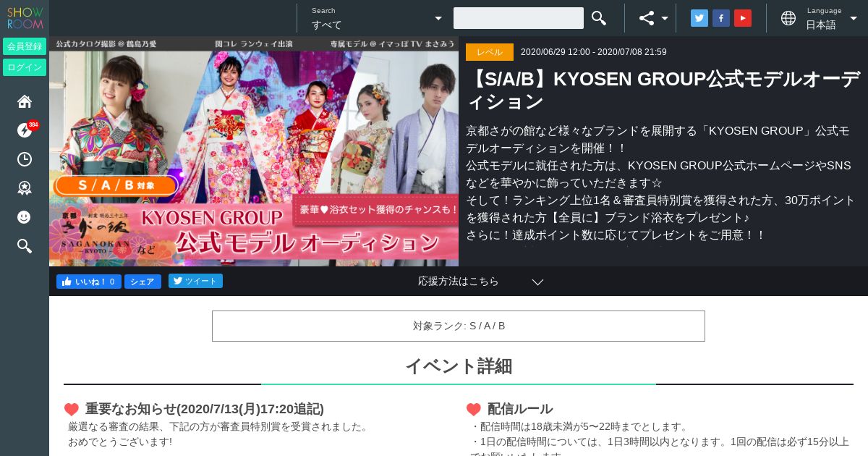Click the event date range text
The image size is (868, 456).
click(594, 52)
